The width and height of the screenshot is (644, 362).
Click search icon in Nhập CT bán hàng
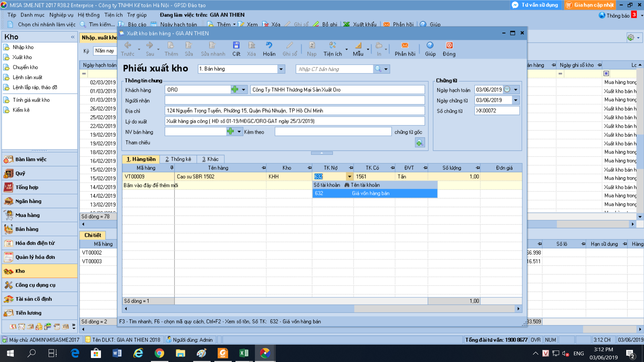[378, 69]
